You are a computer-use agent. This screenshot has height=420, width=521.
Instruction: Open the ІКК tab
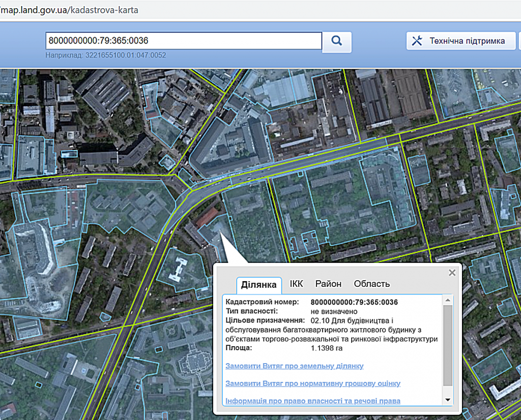[x=296, y=284]
